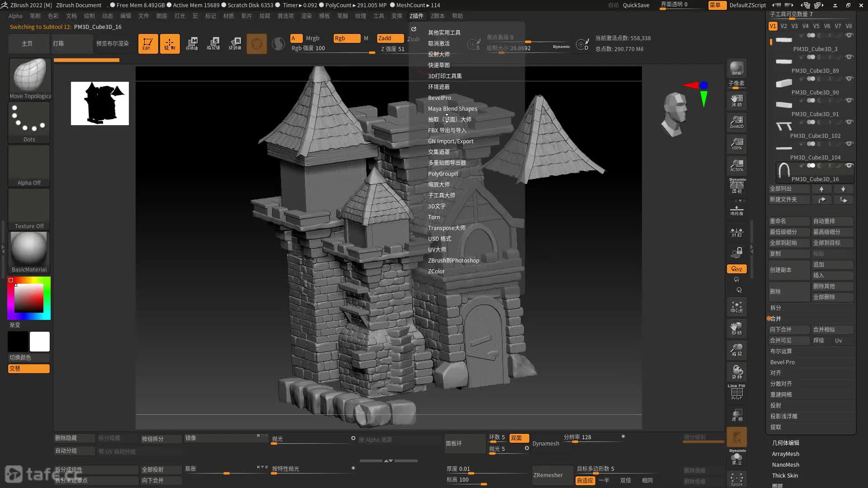The height and width of the screenshot is (488, 868).
Task: Open the Dots stroke picker
Action: (29, 122)
